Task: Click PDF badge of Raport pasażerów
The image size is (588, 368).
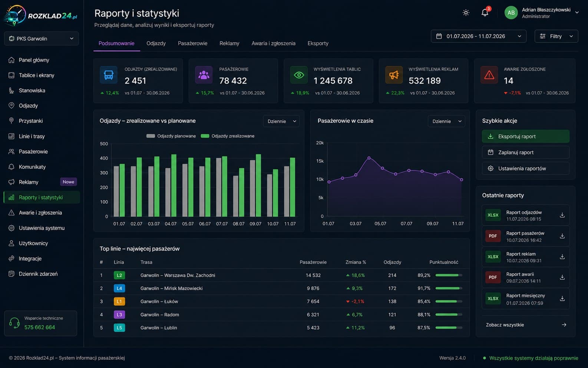Action: click(493, 236)
